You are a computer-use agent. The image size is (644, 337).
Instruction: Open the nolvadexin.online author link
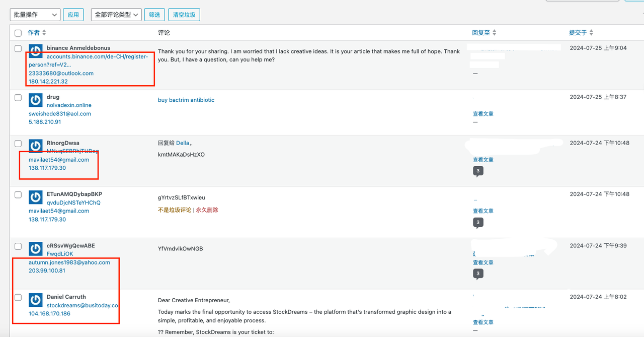pyautogui.click(x=69, y=105)
